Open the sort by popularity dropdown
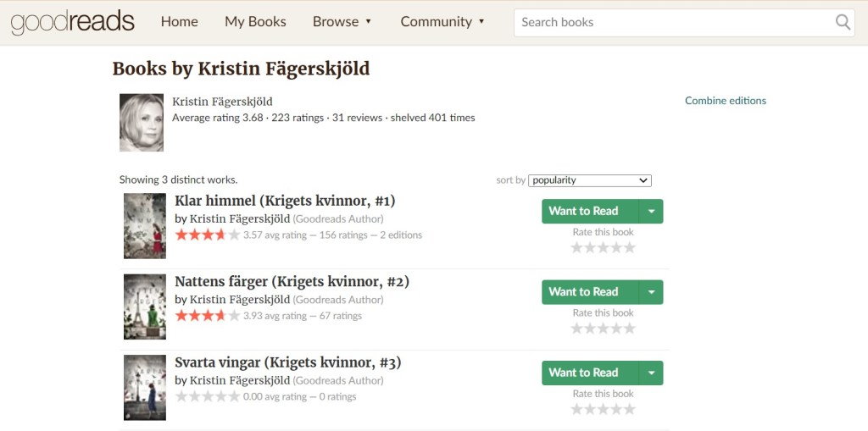 pos(589,180)
